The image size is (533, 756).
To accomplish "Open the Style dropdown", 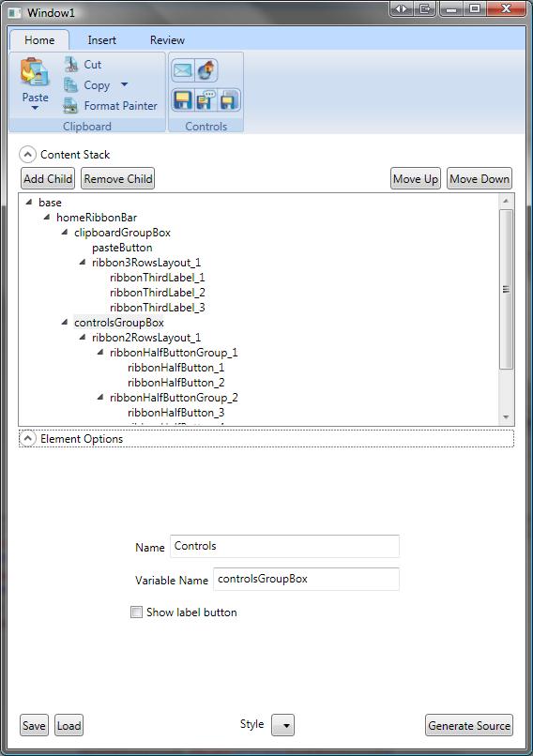I will 283,725.
